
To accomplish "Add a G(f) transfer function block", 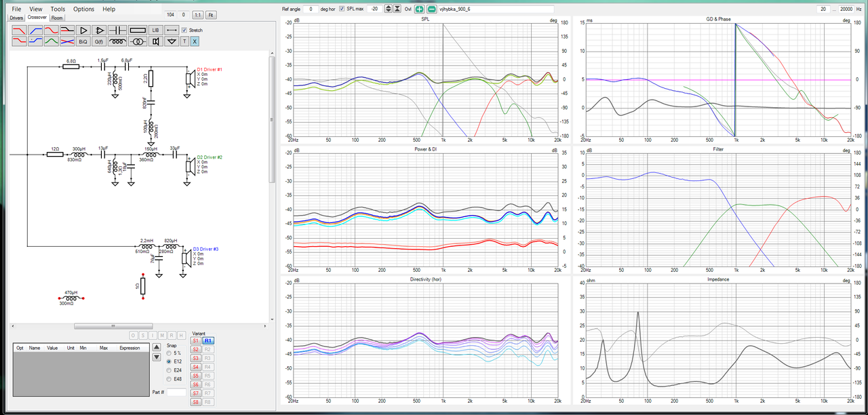I will tap(99, 41).
